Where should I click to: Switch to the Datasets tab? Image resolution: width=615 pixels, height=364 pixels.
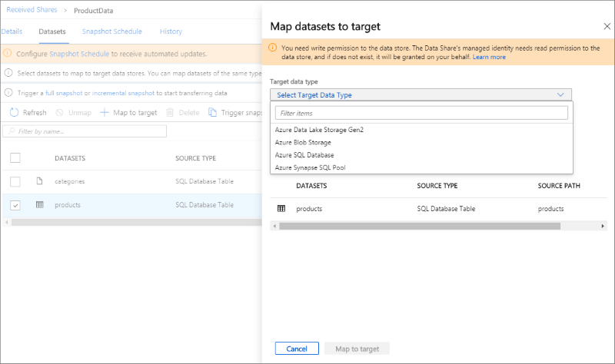point(52,31)
